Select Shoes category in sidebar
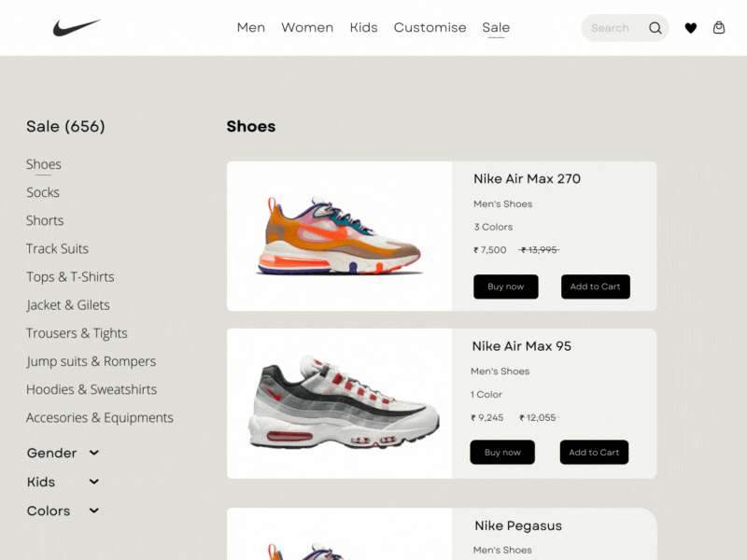Viewport: 747px width, 560px height. click(43, 164)
